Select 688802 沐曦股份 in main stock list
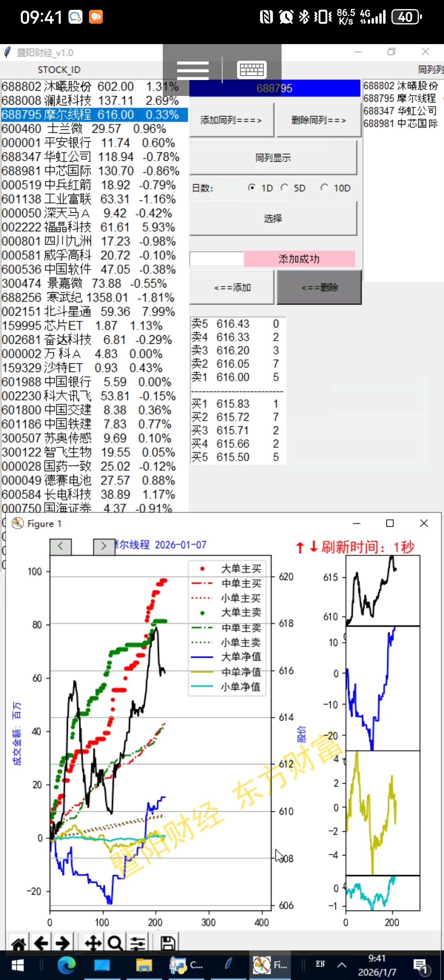This screenshot has height=980, width=444. coord(94,87)
